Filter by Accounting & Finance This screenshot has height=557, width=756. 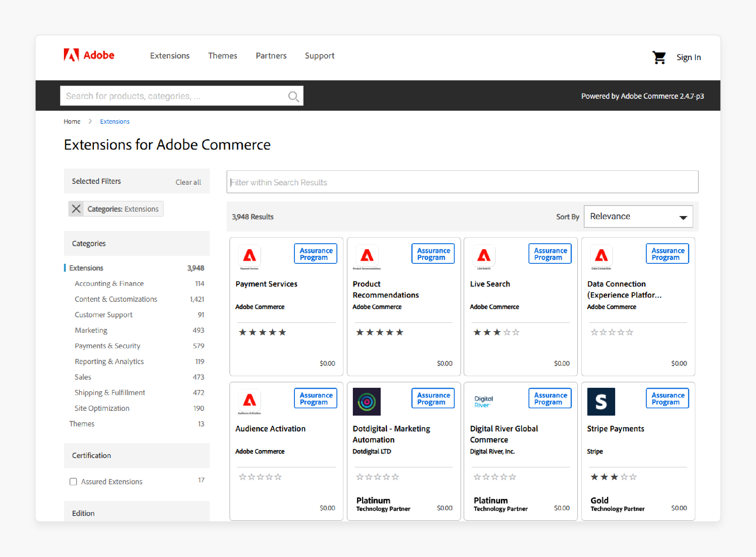[109, 283]
